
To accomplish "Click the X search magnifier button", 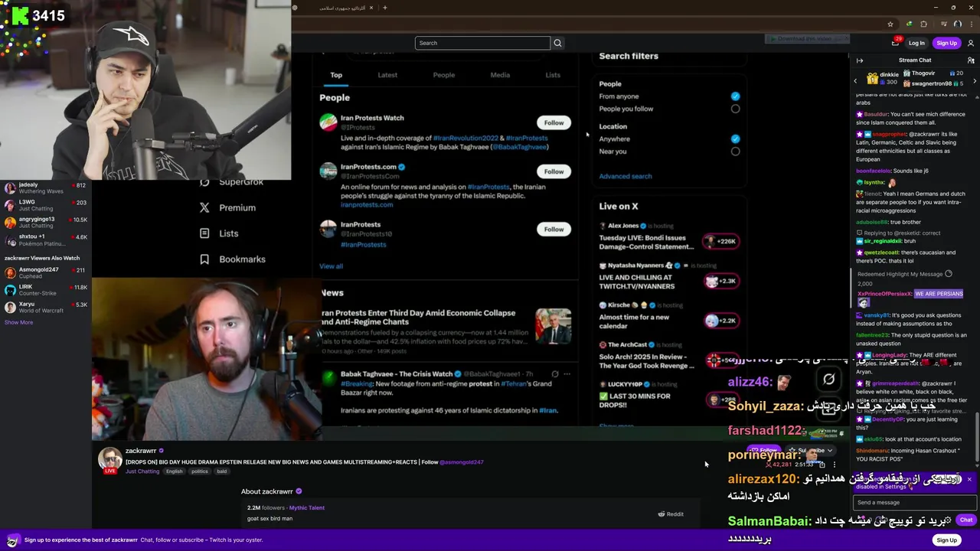I will pyautogui.click(x=557, y=43).
